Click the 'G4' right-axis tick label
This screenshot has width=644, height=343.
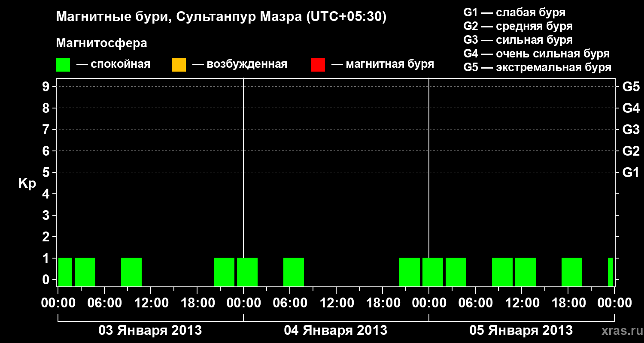pyautogui.click(x=631, y=108)
